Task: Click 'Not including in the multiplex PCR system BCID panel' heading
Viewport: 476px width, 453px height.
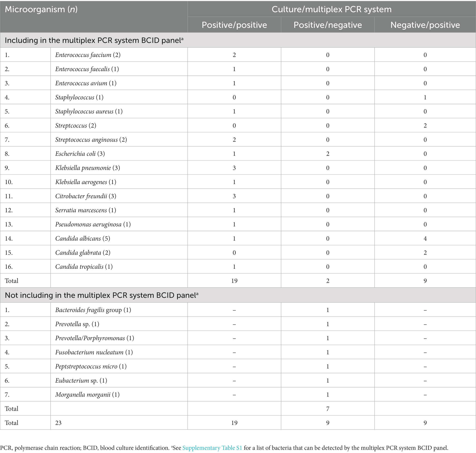Action: (x=102, y=295)
